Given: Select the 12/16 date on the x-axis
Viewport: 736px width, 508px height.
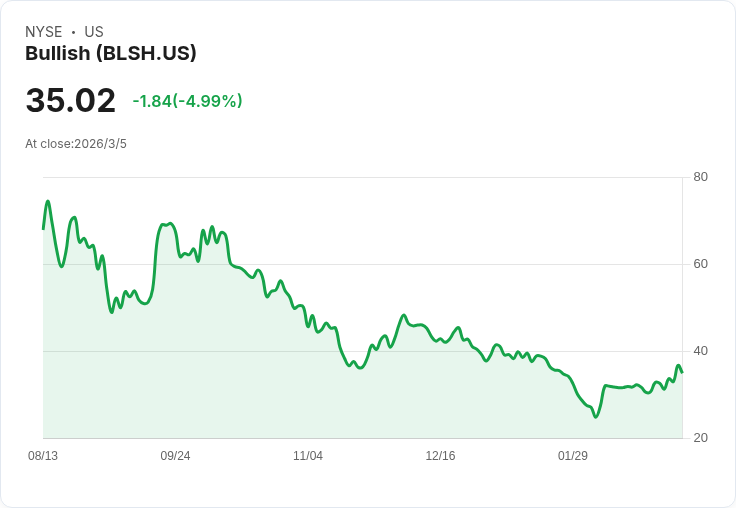Looking at the screenshot, I should [440, 456].
